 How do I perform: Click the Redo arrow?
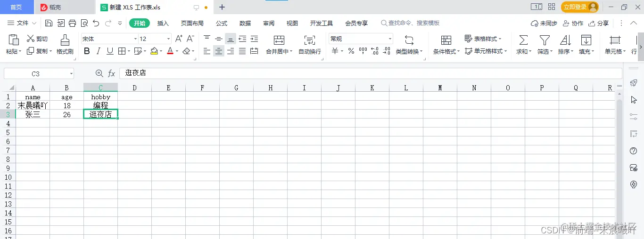tap(108, 23)
